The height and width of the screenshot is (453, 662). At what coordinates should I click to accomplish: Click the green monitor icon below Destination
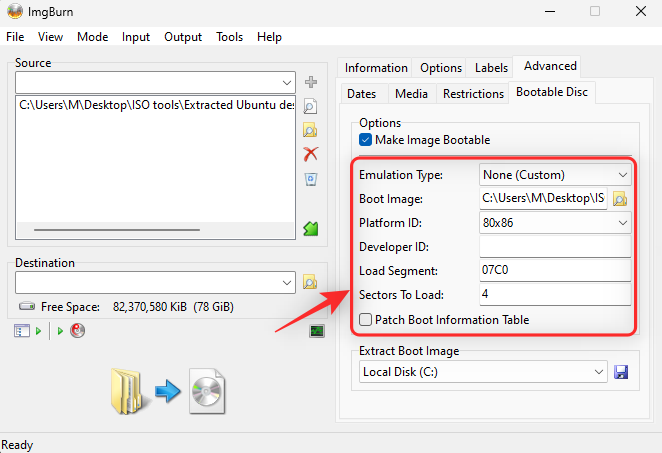(317, 331)
